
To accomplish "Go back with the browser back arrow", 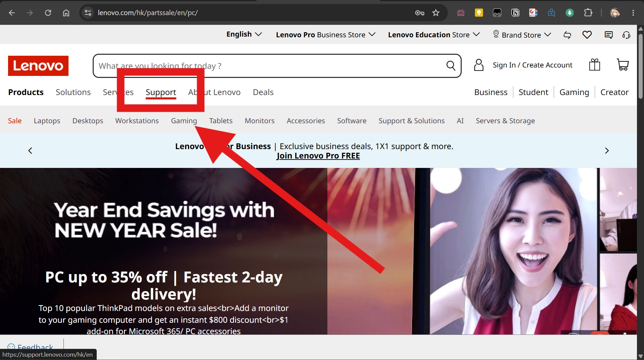I will [x=12, y=13].
